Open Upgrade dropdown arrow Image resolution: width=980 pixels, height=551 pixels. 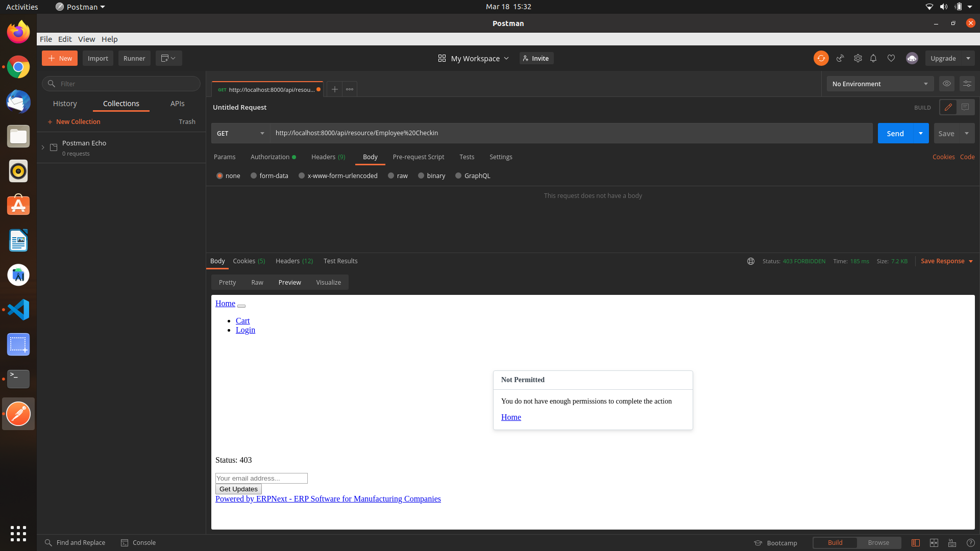tap(968, 58)
